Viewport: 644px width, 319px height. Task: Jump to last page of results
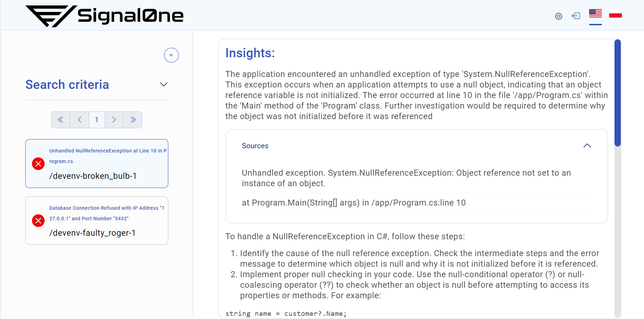tap(133, 120)
